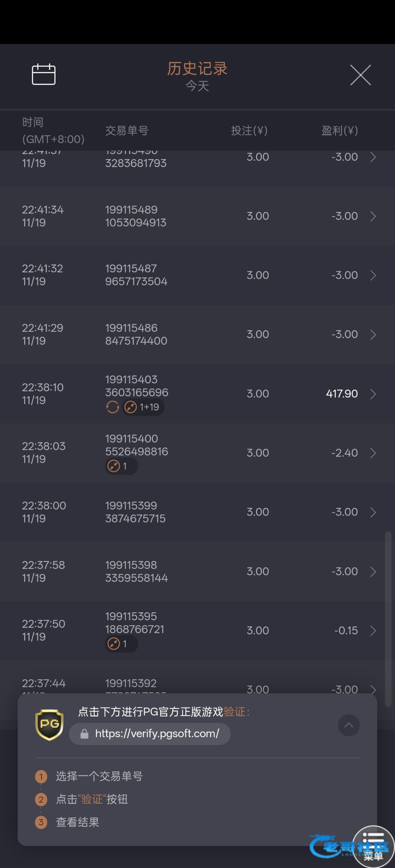
Task: Click the 1+19 free spins badge
Action: [x=143, y=407]
